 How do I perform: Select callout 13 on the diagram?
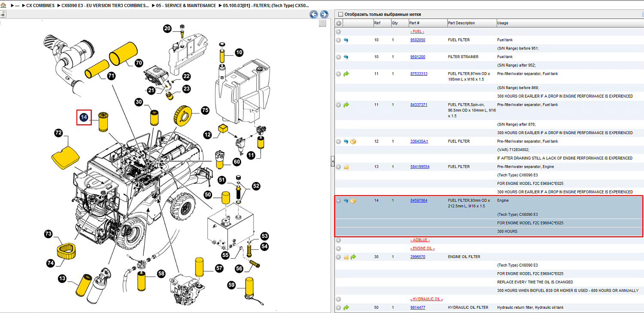click(63, 279)
